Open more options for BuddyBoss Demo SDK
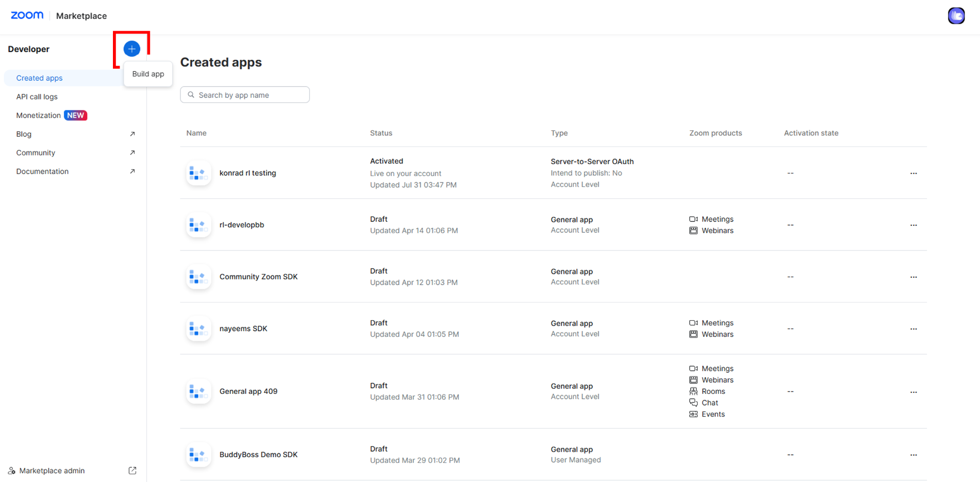The height and width of the screenshot is (482, 980). (913, 455)
